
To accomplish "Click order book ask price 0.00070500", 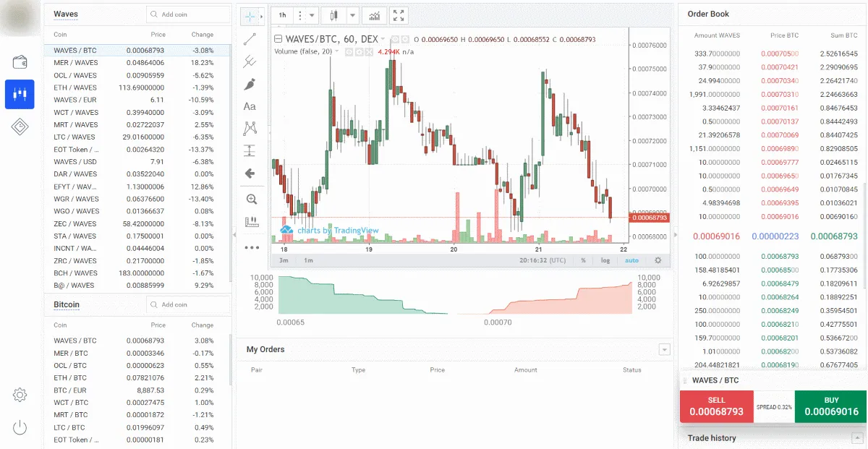I will 779,54.
